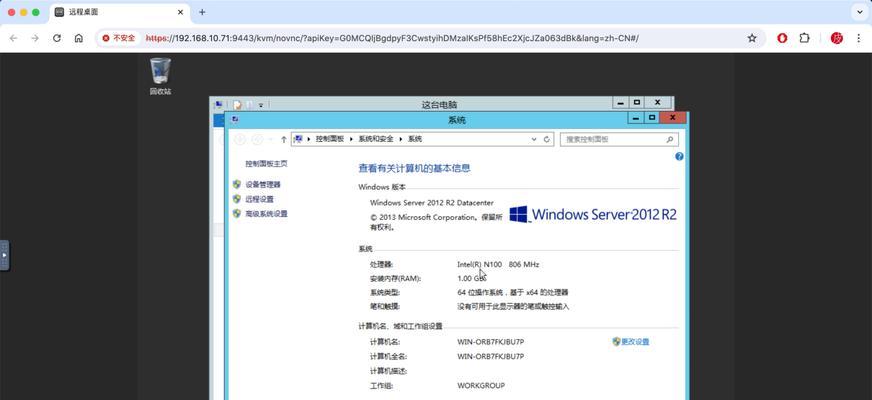Go forward in browser history
This screenshot has height=400, width=872.
pyautogui.click(x=34, y=38)
